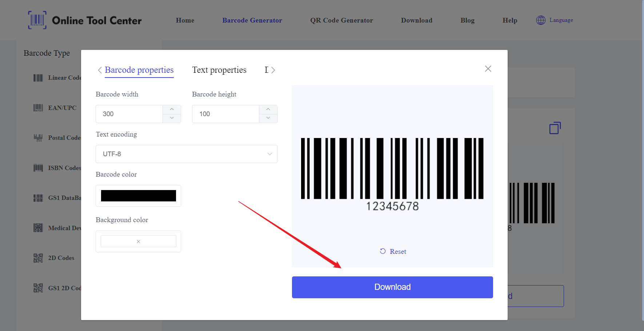Open the Linear Codes barcode icon
Screen dimensions: 644x331
coord(38,78)
